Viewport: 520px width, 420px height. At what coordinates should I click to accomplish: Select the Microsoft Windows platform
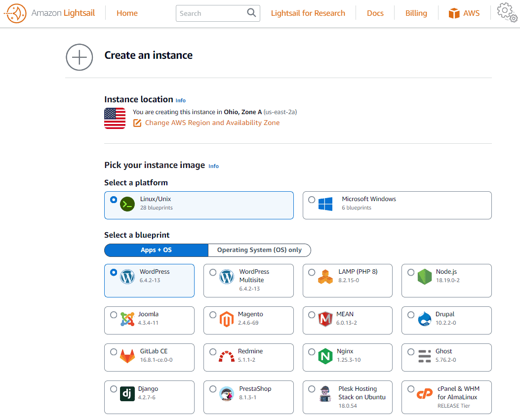[x=397, y=205]
